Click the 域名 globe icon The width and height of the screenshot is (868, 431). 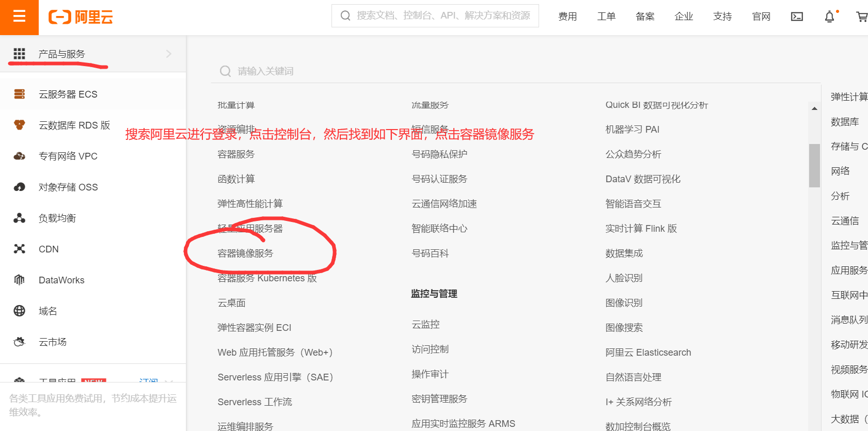19,311
